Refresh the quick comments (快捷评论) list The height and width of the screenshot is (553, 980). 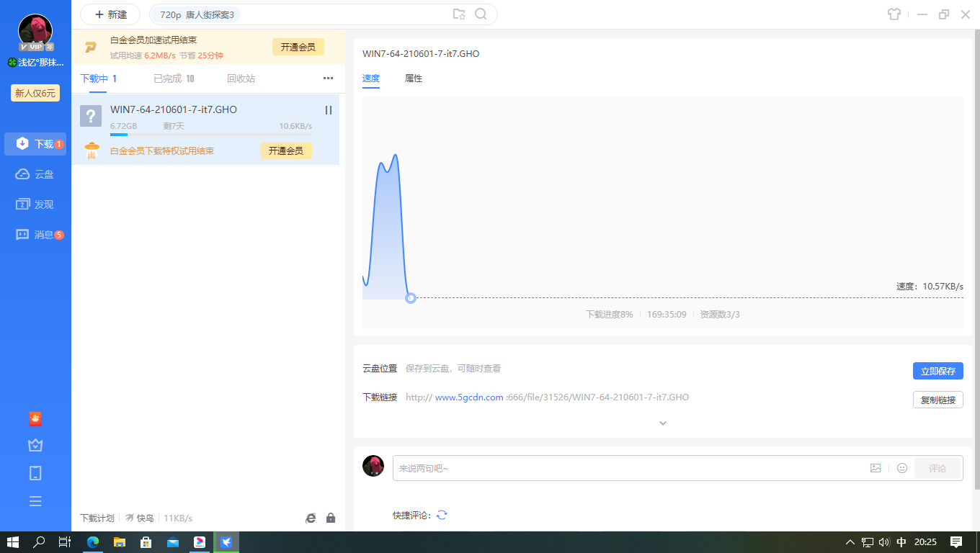tap(442, 515)
